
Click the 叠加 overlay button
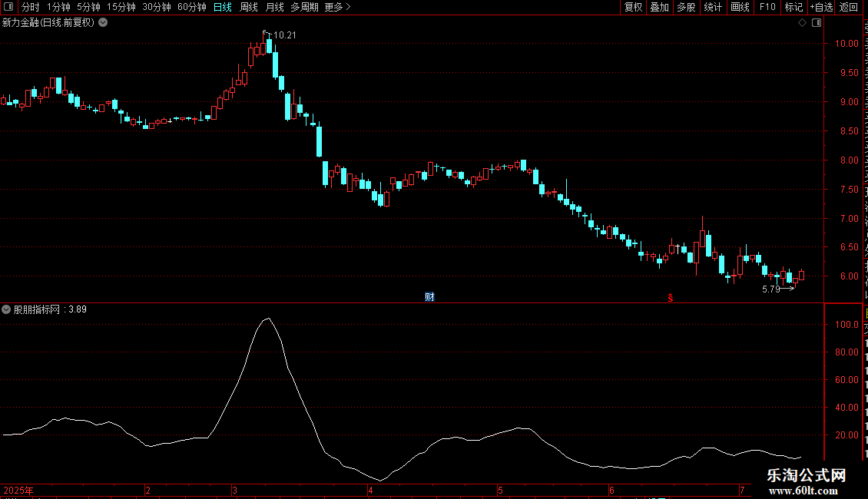click(x=659, y=7)
